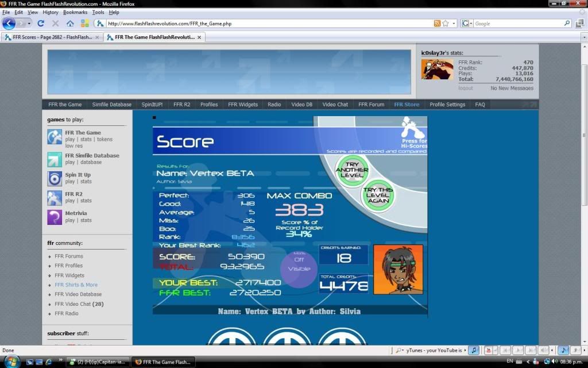Open the address bar history dropdown
Viewport: 588px width, 368px height.
pos(454,24)
